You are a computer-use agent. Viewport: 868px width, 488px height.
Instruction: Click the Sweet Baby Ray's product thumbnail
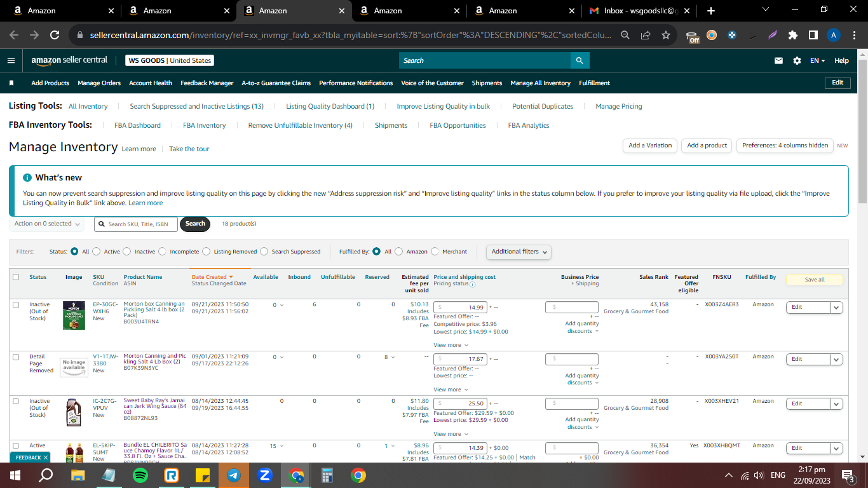[74, 412]
